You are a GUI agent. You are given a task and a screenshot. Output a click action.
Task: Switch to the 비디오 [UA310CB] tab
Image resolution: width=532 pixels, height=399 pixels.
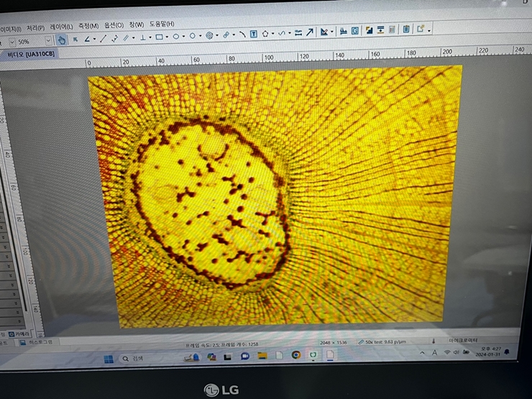point(31,54)
